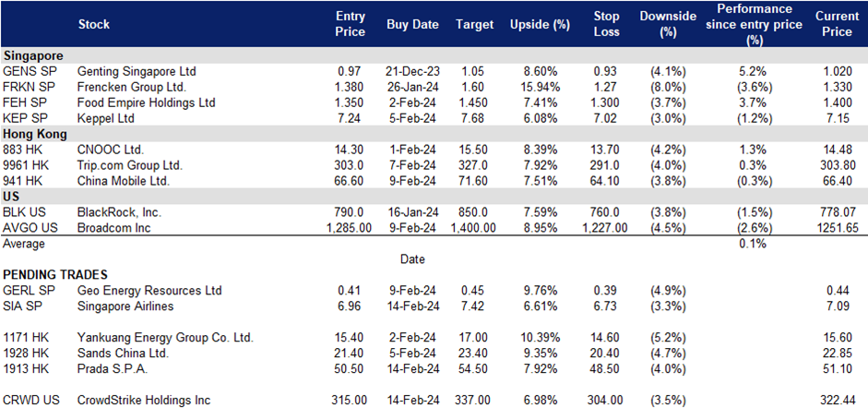This screenshot has height=408, width=868.
Task: Click the Stock column header
Action: click(x=94, y=25)
